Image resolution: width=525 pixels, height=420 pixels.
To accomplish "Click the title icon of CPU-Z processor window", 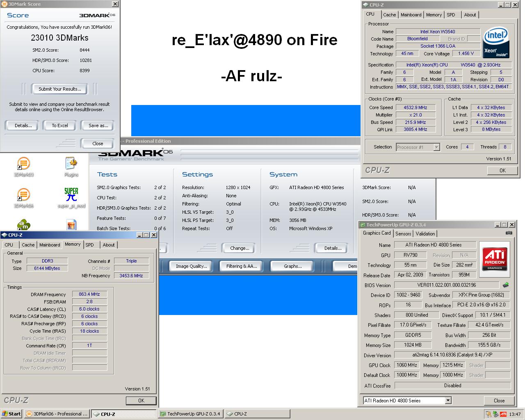I will (x=365, y=5).
